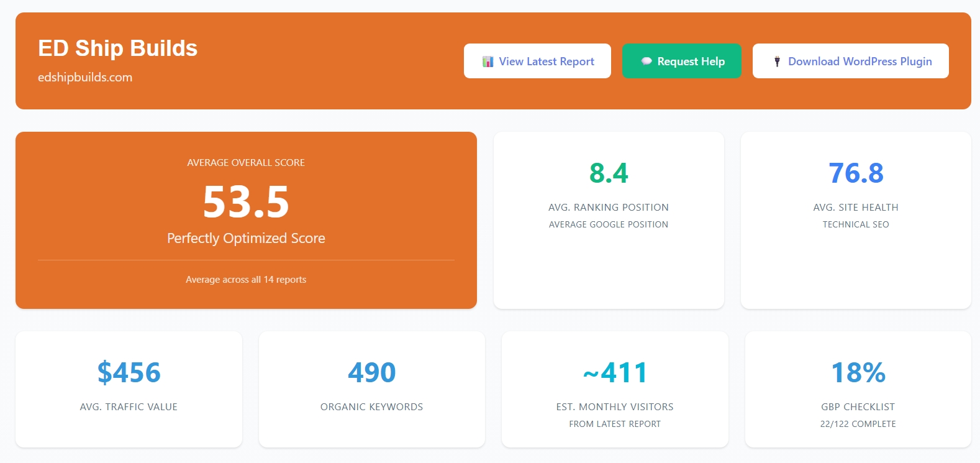Image resolution: width=980 pixels, height=463 pixels.
Task: Click the From Latest Report subtitle
Action: [615, 424]
